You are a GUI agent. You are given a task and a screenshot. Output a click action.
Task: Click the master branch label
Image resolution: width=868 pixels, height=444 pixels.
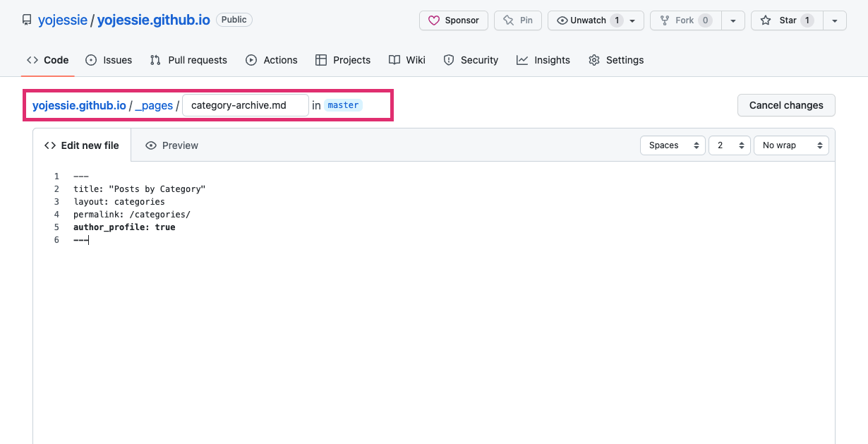[344, 105]
